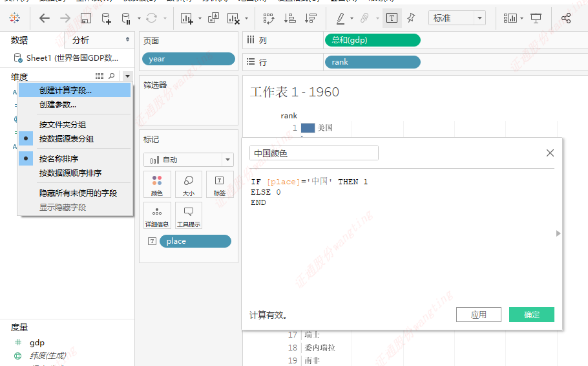Viewport: 588px width, 366px height.
Task: Open the 工具提示 tooltip marks card
Action: [x=189, y=215]
